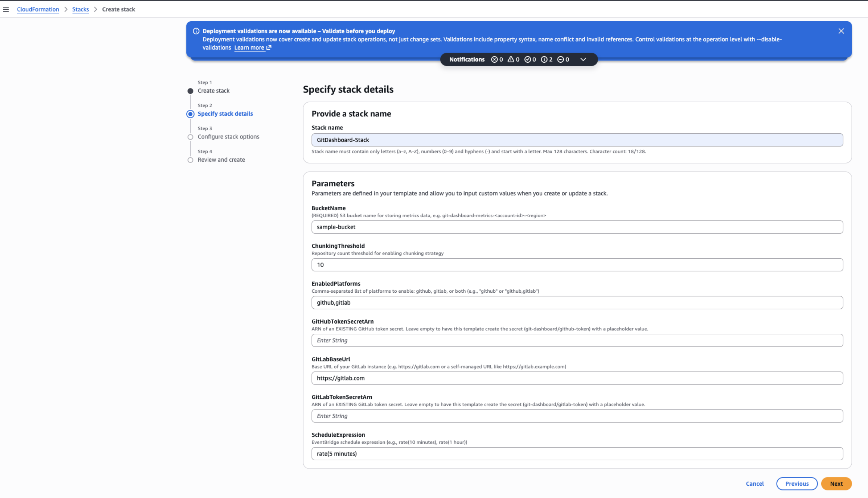Click the info notifications count icon
This screenshot has width=868, height=498.
click(x=544, y=59)
